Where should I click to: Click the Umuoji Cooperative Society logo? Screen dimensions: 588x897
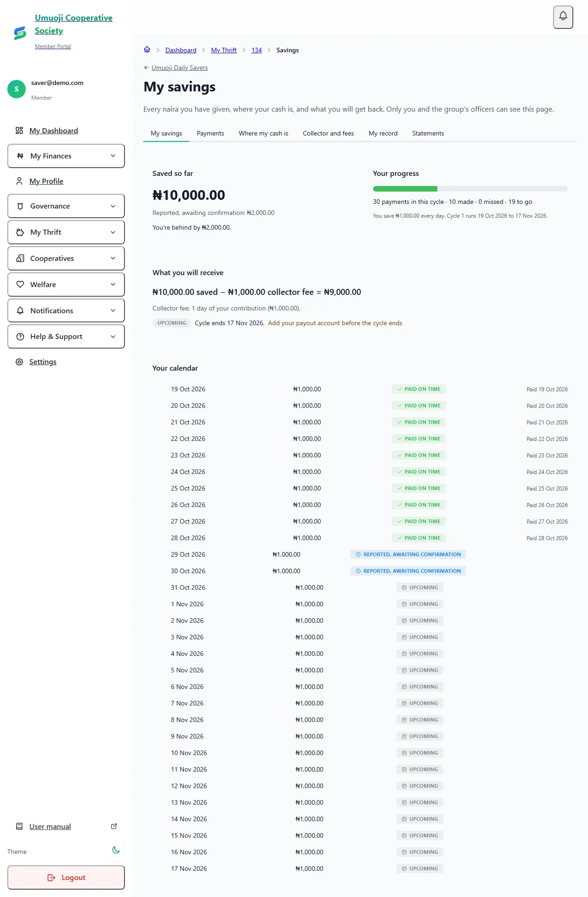pyautogui.click(x=20, y=33)
